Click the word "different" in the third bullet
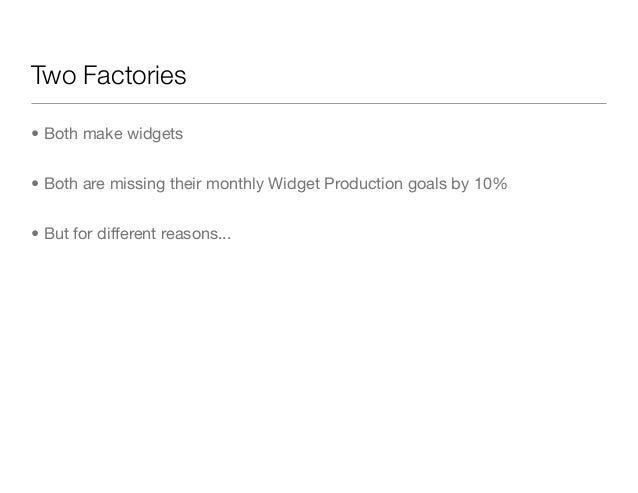Viewport: 638px width, 493px height. pyautogui.click(x=125, y=236)
